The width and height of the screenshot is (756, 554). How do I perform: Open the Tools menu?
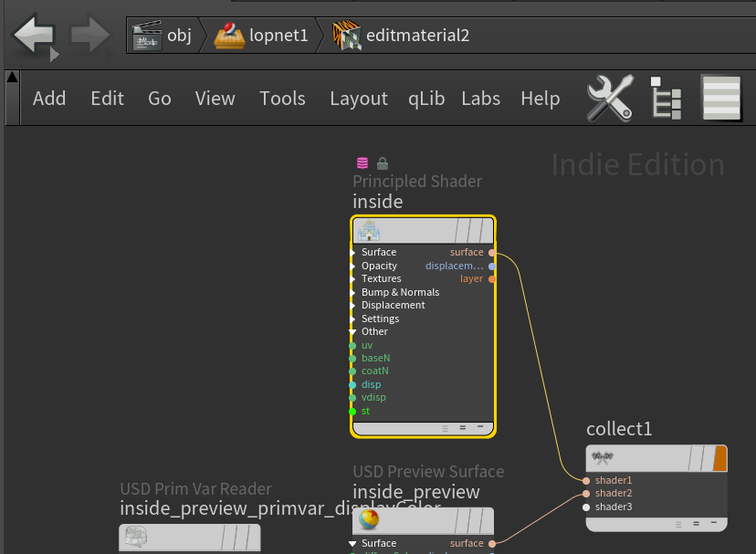pyautogui.click(x=282, y=99)
